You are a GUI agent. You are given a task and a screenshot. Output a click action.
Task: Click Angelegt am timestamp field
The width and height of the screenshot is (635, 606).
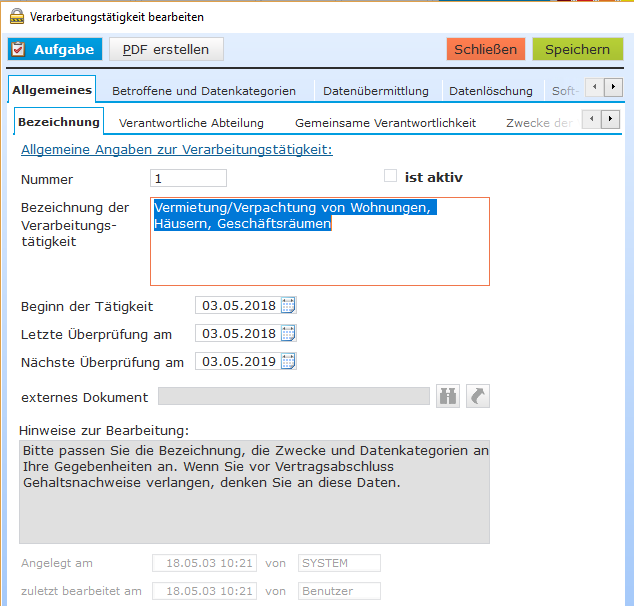pyautogui.click(x=205, y=563)
